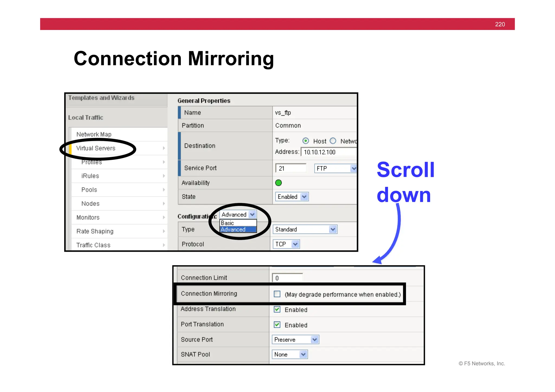Open Pools menu item
The height and width of the screenshot is (392, 555).
click(x=89, y=190)
